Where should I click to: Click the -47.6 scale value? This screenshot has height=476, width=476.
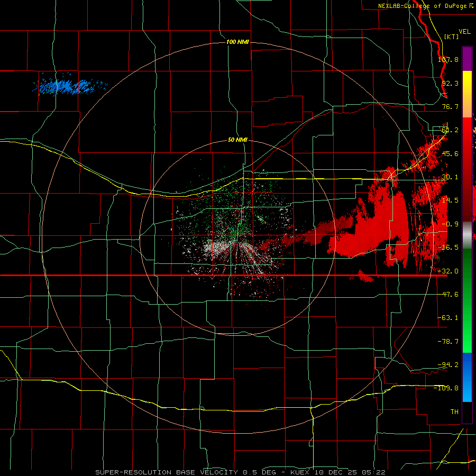click(448, 295)
